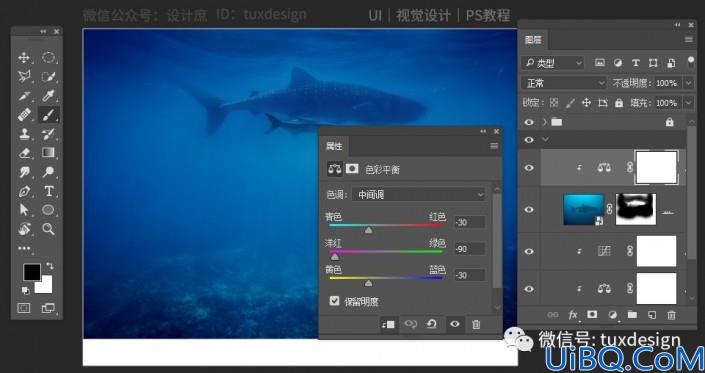Select the Polygonal Lasso tool
The image size is (705, 373).
(x=24, y=76)
